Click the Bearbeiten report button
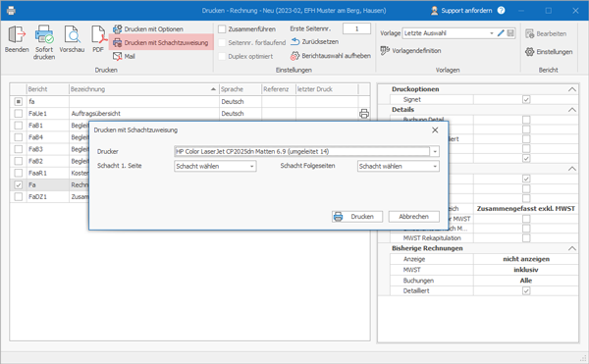Screen dimensions: 589x364 click(x=546, y=33)
